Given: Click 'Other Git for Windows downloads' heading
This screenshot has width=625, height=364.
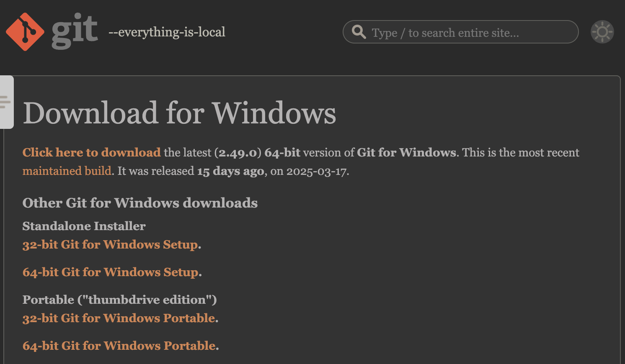Looking at the screenshot, I should pos(140,203).
